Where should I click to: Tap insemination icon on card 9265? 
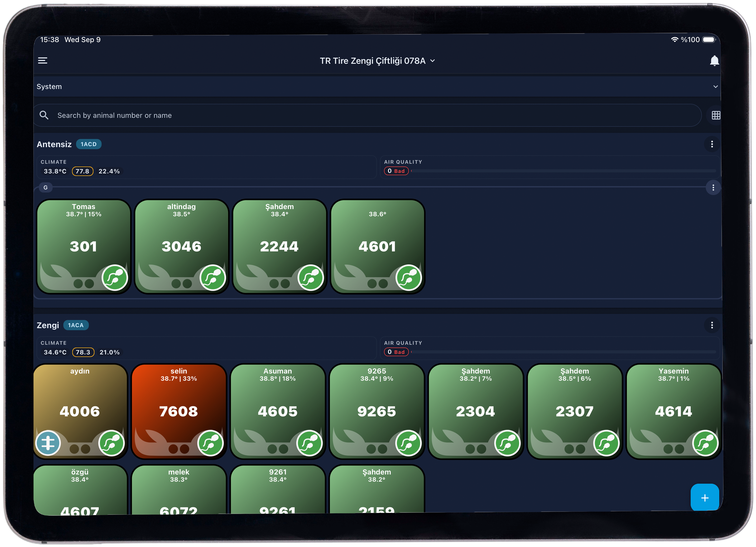coord(408,443)
